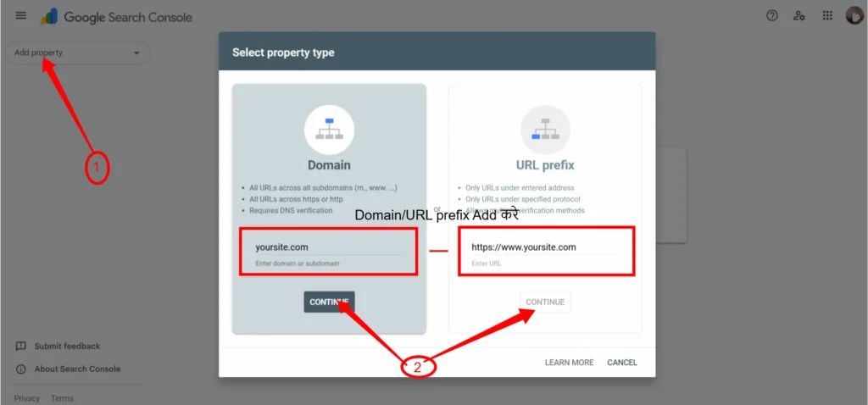868x405 pixels.
Task: Click LEARN MORE in dialog
Action: pos(569,363)
